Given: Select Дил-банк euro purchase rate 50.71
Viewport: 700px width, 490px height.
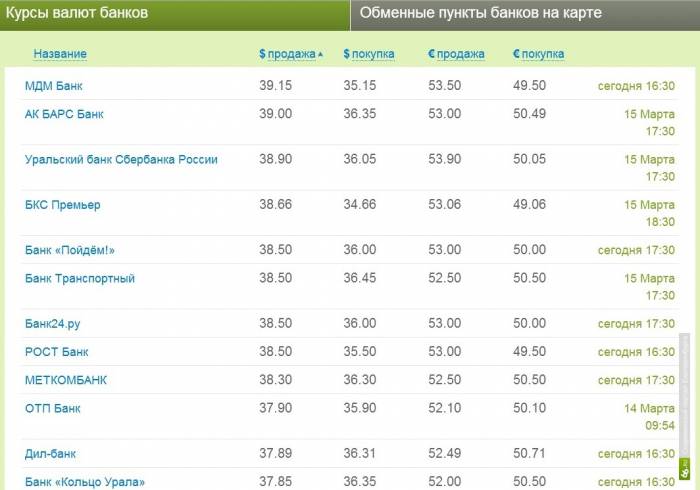Looking at the screenshot, I should coord(529,453).
